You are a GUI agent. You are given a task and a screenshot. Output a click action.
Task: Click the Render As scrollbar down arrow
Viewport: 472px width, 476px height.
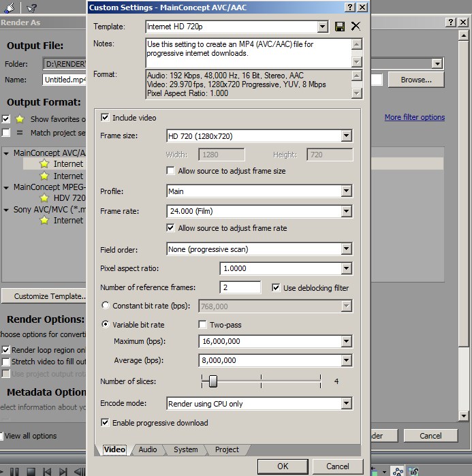pyautogui.click(x=463, y=416)
